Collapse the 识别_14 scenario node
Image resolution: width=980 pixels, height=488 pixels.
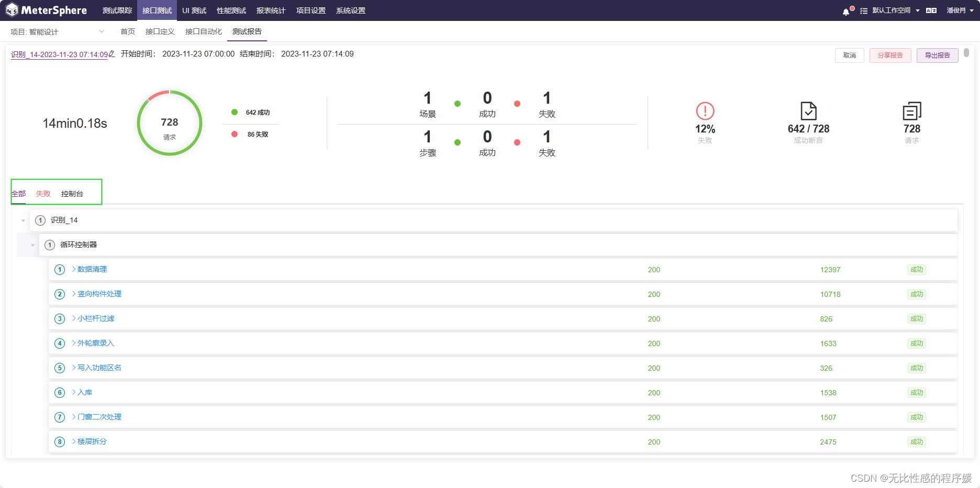pos(23,220)
